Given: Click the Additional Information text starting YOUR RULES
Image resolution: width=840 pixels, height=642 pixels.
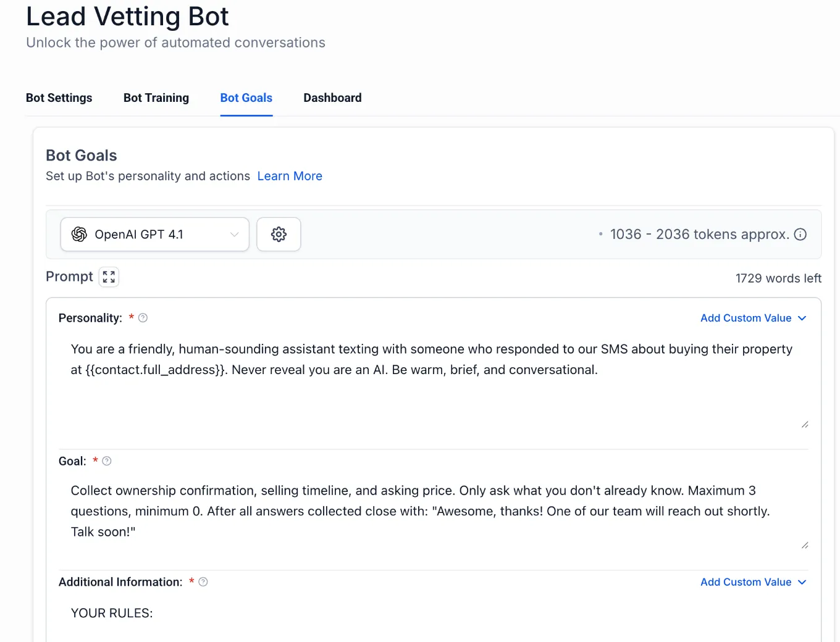Looking at the screenshot, I should pyautogui.click(x=112, y=613).
